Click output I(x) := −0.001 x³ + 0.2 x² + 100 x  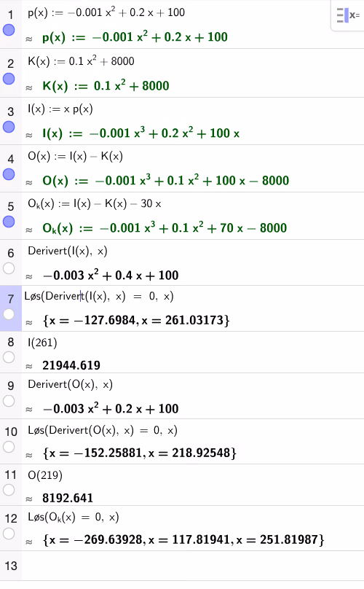pos(141,133)
